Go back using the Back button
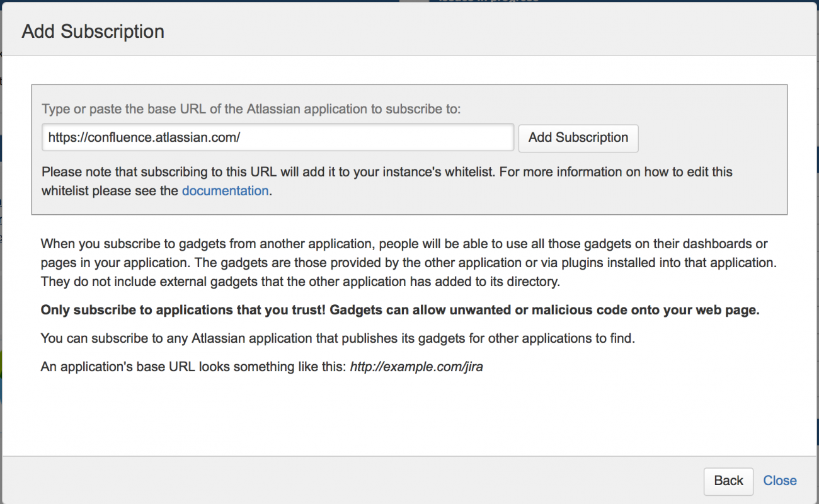Image resolution: width=819 pixels, height=504 pixels. pos(728,481)
